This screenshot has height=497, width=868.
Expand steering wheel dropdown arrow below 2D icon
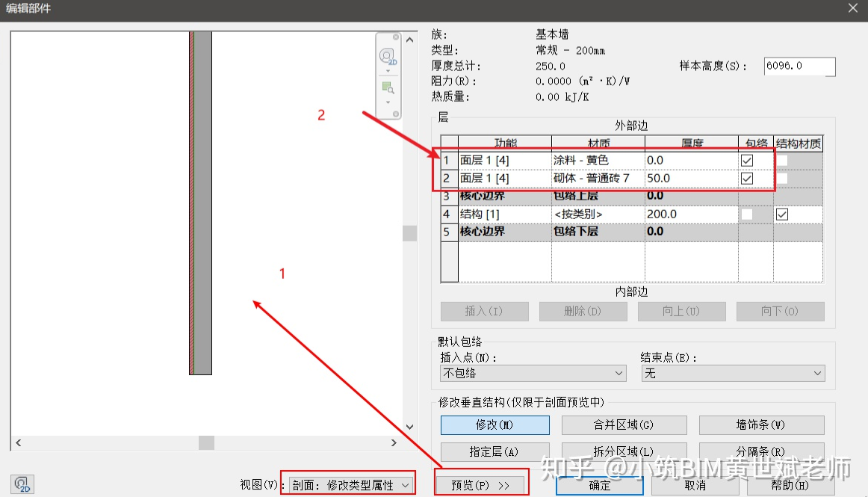[x=388, y=71]
